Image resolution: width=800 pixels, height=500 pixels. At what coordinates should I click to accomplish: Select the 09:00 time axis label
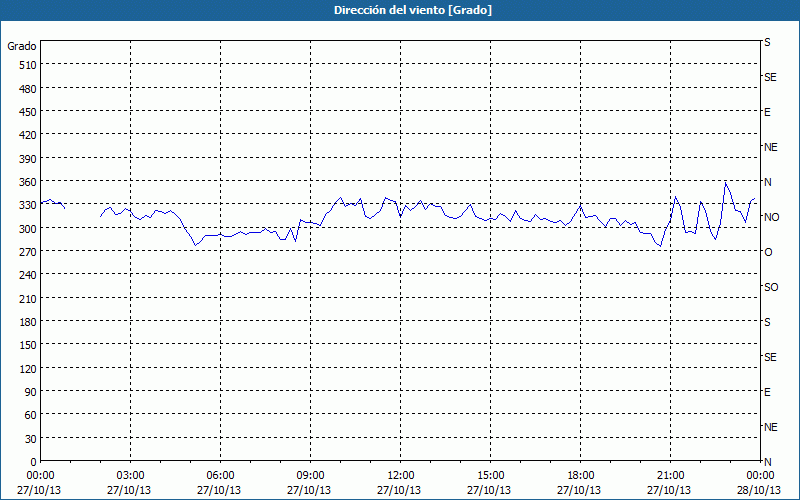tap(310, 476)
